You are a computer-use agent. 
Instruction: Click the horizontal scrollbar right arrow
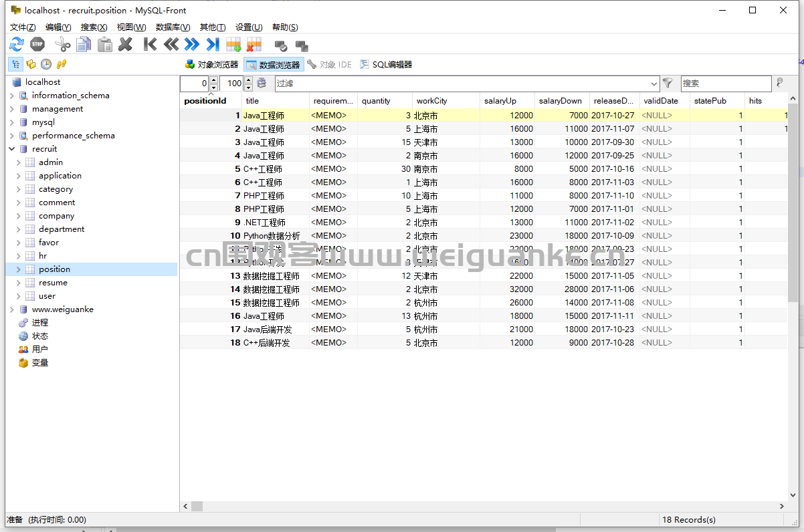(782, 507)
